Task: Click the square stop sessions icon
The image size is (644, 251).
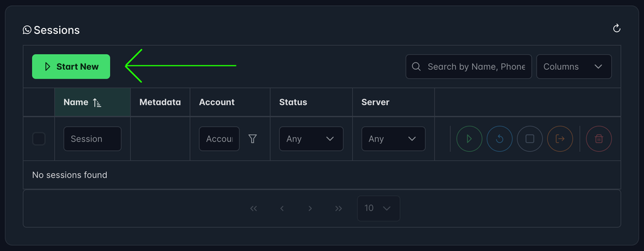Action: click(x=530, y=139)
